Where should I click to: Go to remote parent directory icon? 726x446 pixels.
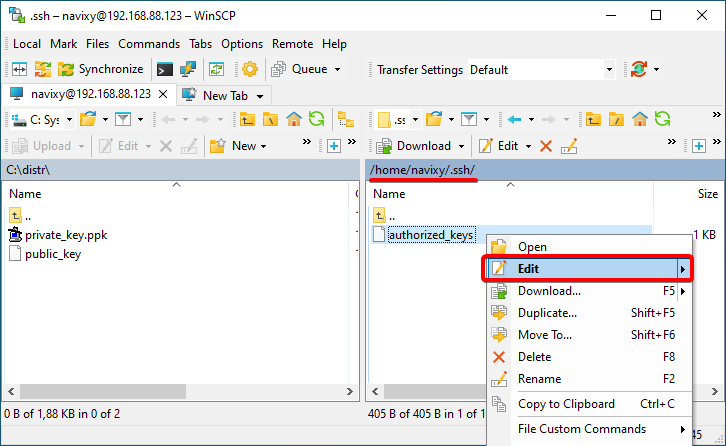(593, 119)
